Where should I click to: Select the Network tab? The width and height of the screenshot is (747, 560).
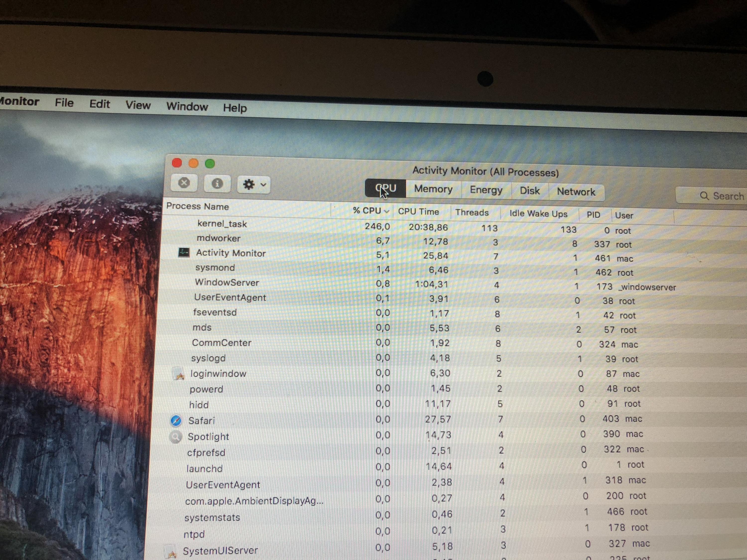[576, 192]
